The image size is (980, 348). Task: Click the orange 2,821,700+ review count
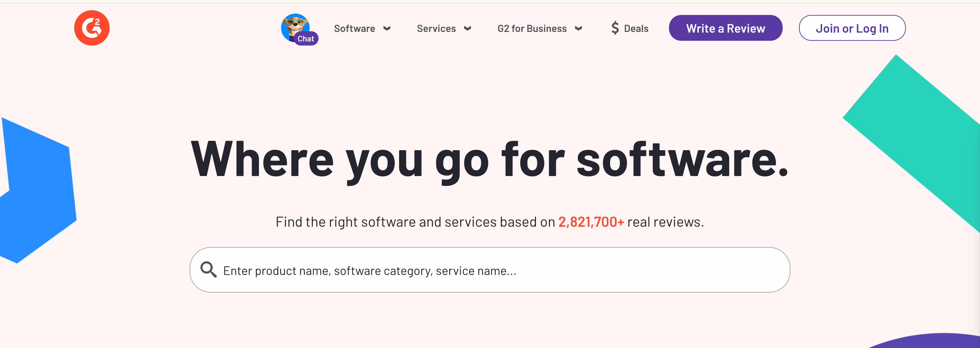pyautogui.click(x=591, y=222)
